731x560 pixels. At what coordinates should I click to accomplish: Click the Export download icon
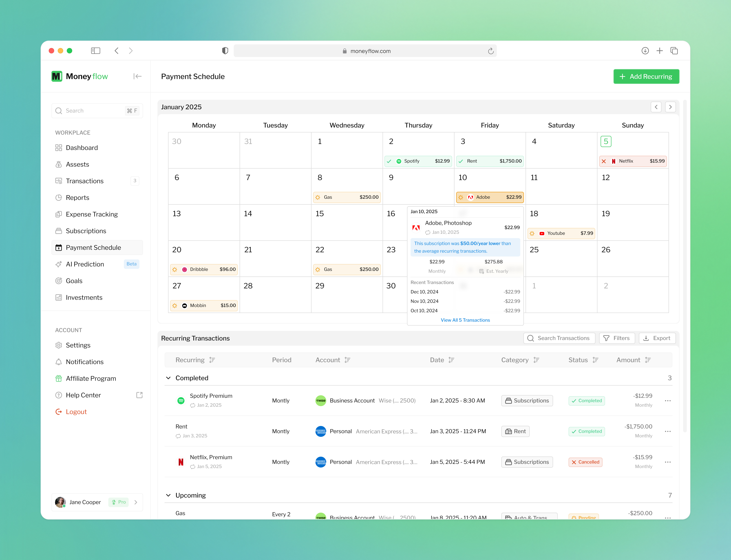pyautogui.click(x=646, y=338)
